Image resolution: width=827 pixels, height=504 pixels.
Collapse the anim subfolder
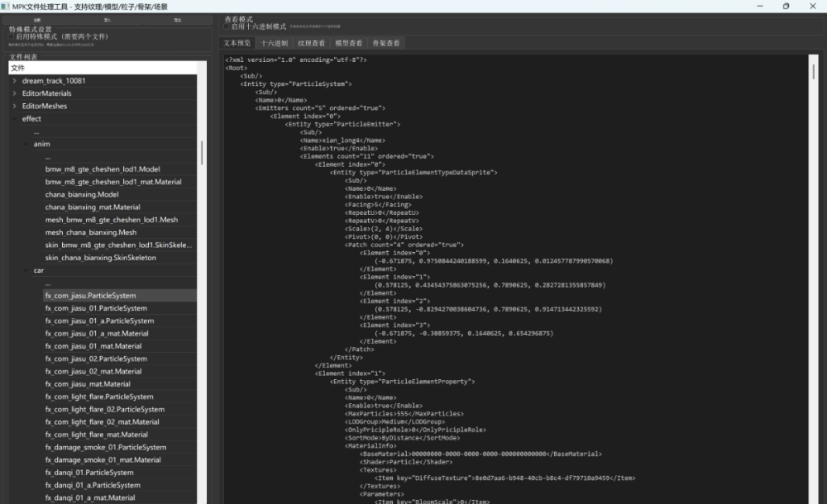tap(26, 144)
